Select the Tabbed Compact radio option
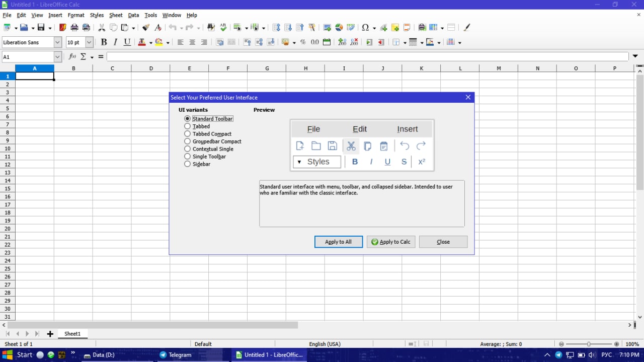 pos(208,134)
